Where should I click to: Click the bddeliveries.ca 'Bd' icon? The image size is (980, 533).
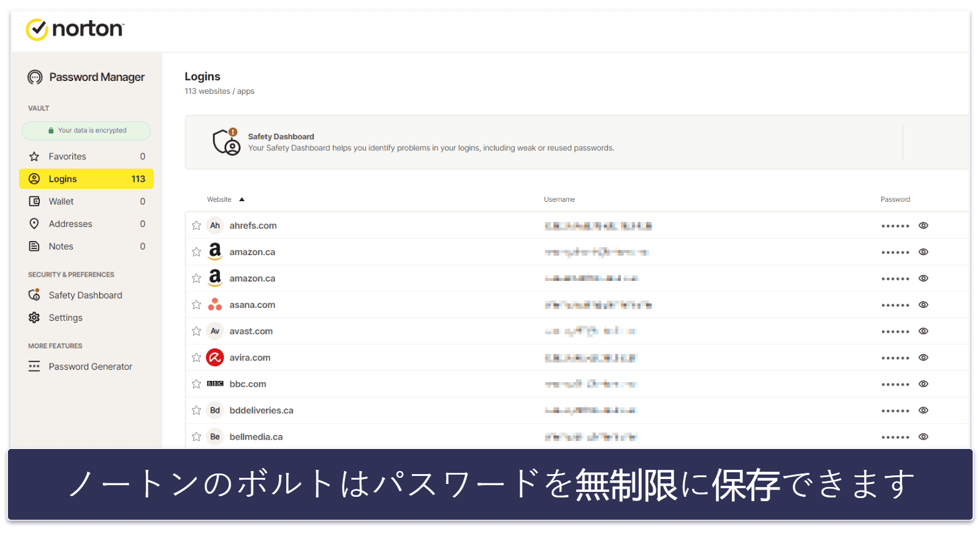click(215, 410)
